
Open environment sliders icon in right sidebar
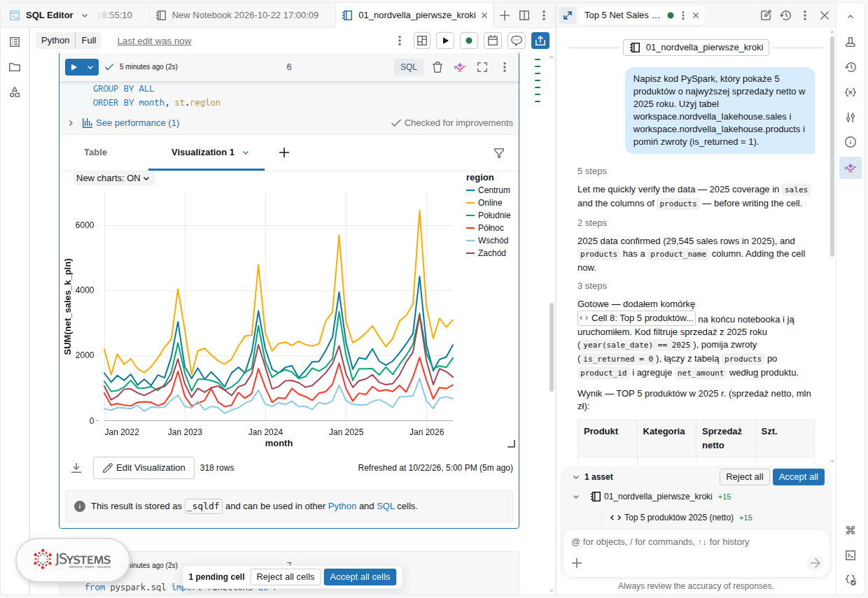click(x=850, y=118)
